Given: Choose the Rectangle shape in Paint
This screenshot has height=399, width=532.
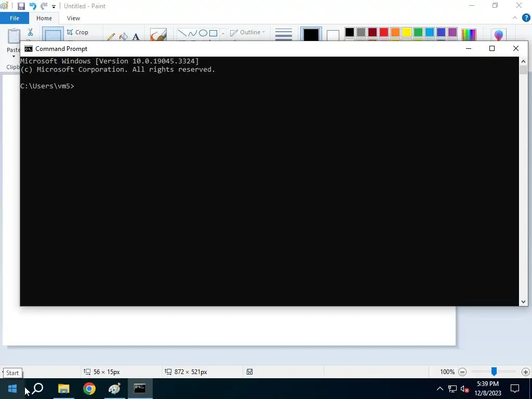Looking at the screenshot, I should (214, 33).
